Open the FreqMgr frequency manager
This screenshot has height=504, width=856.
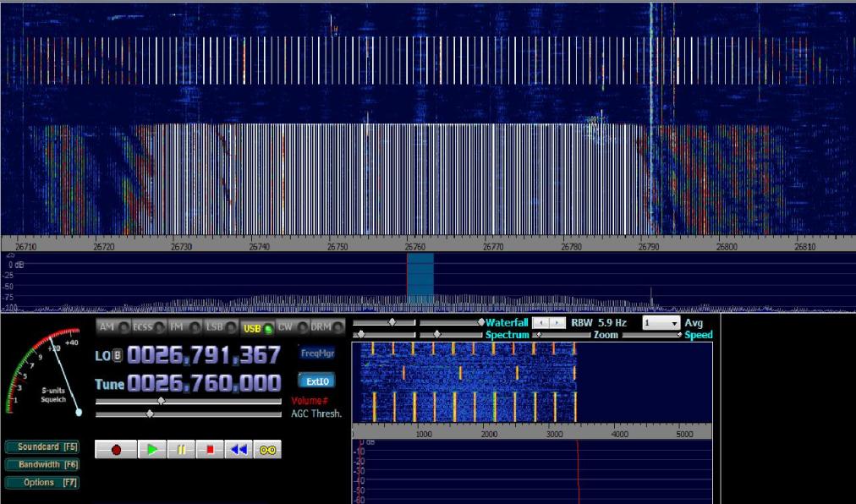[x=316, y=353]
